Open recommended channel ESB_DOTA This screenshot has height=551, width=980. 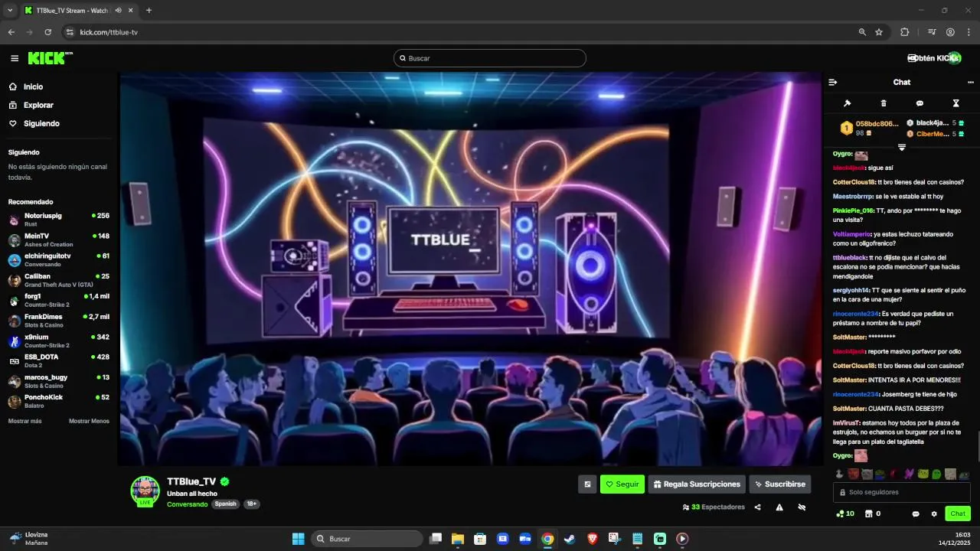[x=59, y=360]
